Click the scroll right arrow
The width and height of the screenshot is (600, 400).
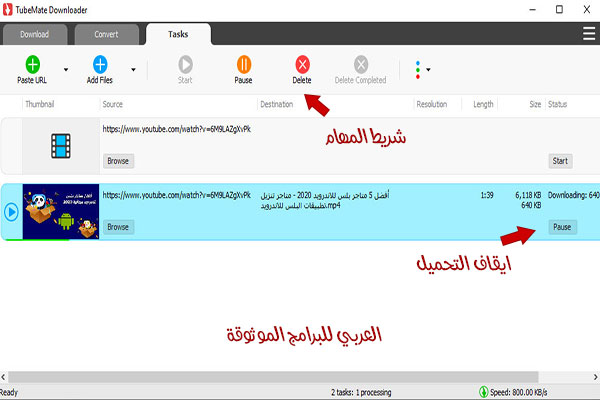pos(596,377)
